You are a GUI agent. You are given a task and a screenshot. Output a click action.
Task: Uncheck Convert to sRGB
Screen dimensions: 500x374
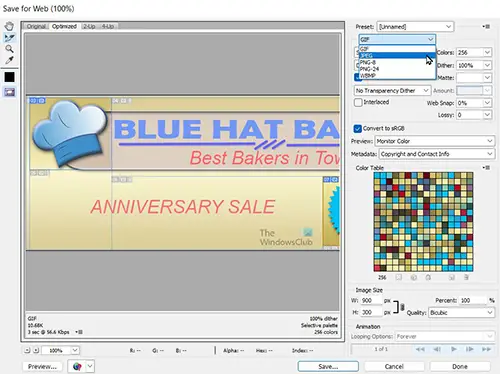[x=357, y=129]
